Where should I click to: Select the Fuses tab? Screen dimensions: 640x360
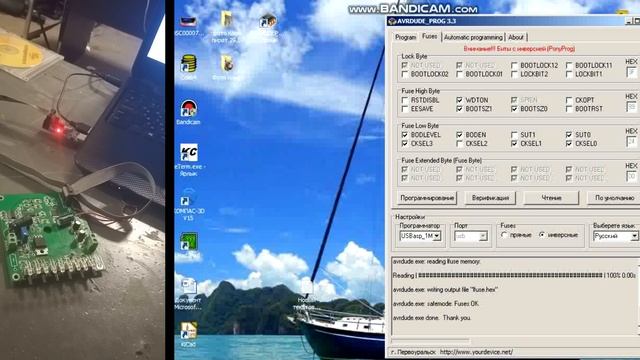click(x=429, y=36)
